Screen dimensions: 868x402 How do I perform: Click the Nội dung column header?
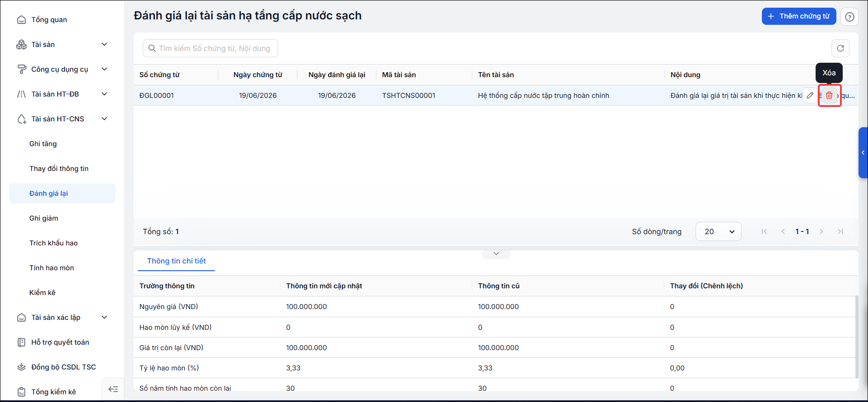[x=685, y=75]
